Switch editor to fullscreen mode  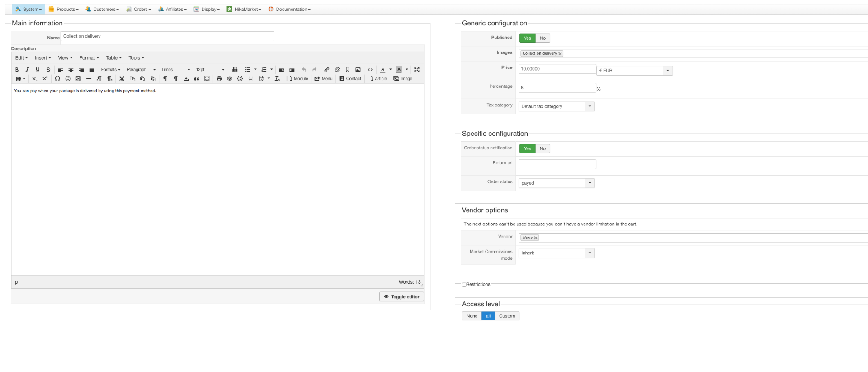pos(417,70)
